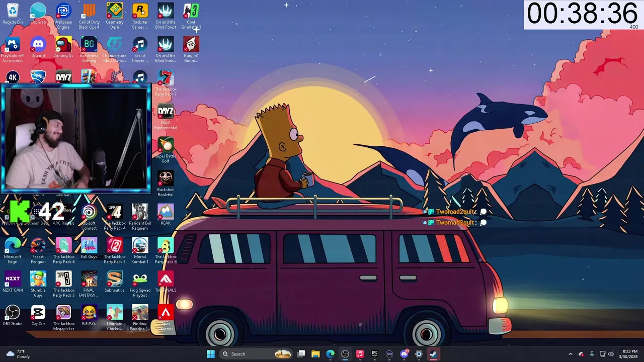Select the Discord desktop shortcut

(38, 47)
